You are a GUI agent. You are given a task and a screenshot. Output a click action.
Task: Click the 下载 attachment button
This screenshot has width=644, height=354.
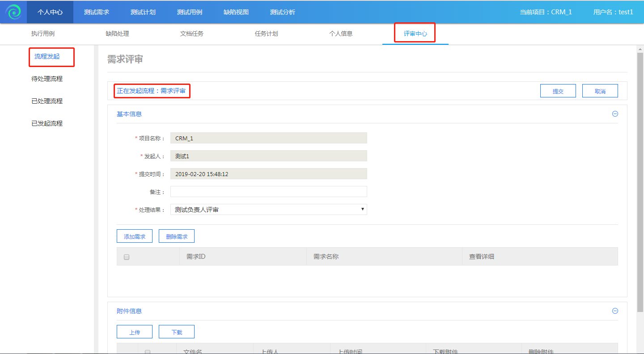177,332
